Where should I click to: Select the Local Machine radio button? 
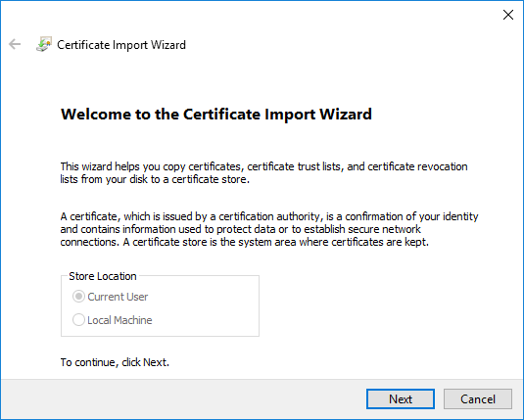(x=78, y=320)
